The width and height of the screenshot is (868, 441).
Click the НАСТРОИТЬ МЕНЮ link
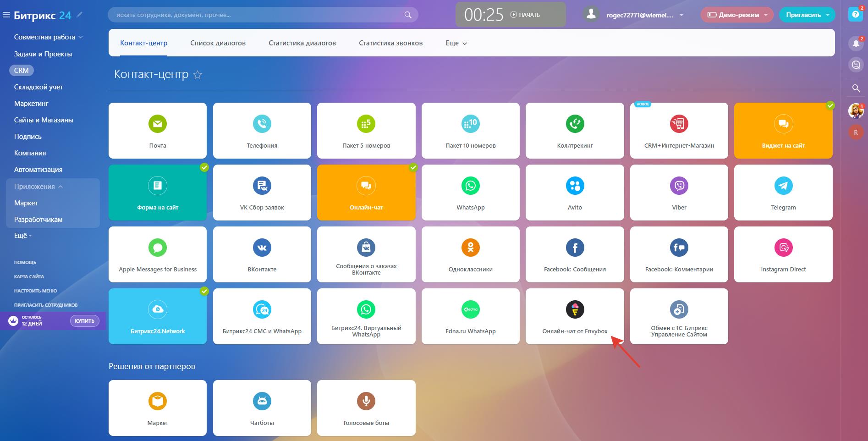click(36, 291)
